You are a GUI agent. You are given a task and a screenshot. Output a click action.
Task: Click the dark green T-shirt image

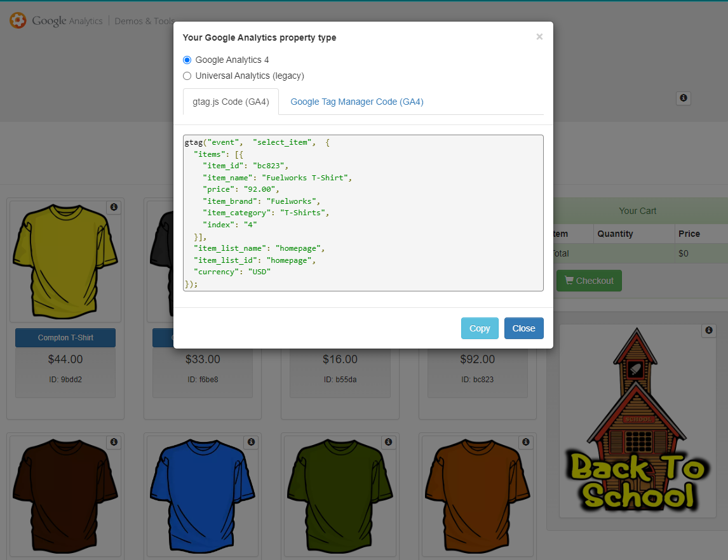[340, 497]
